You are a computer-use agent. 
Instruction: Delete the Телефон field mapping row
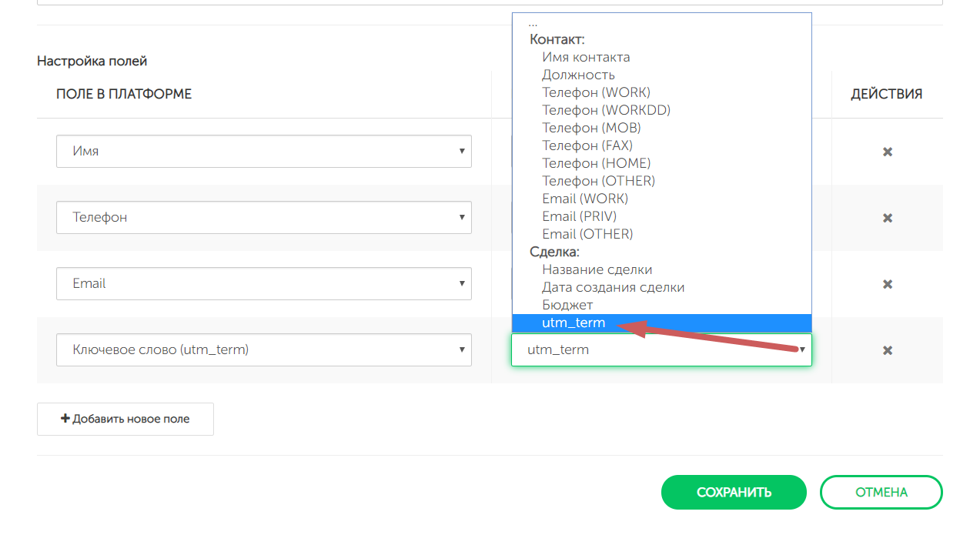[x=887, y=218]
